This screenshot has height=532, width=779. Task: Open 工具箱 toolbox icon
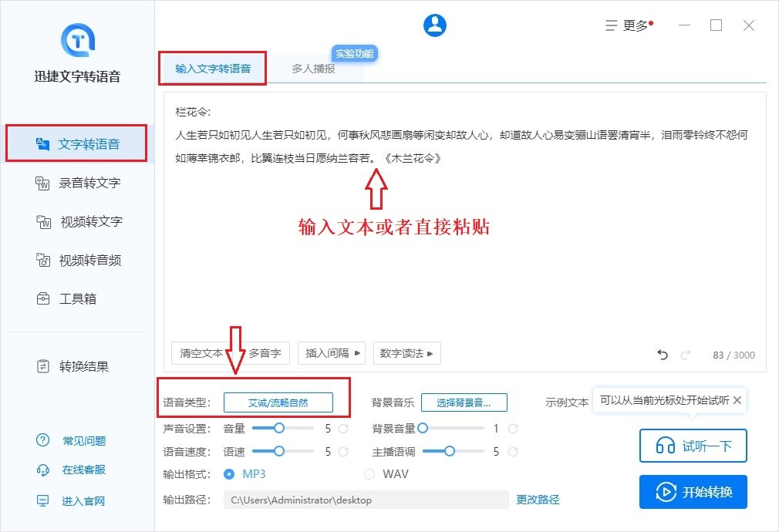click(x=43, y=298)
